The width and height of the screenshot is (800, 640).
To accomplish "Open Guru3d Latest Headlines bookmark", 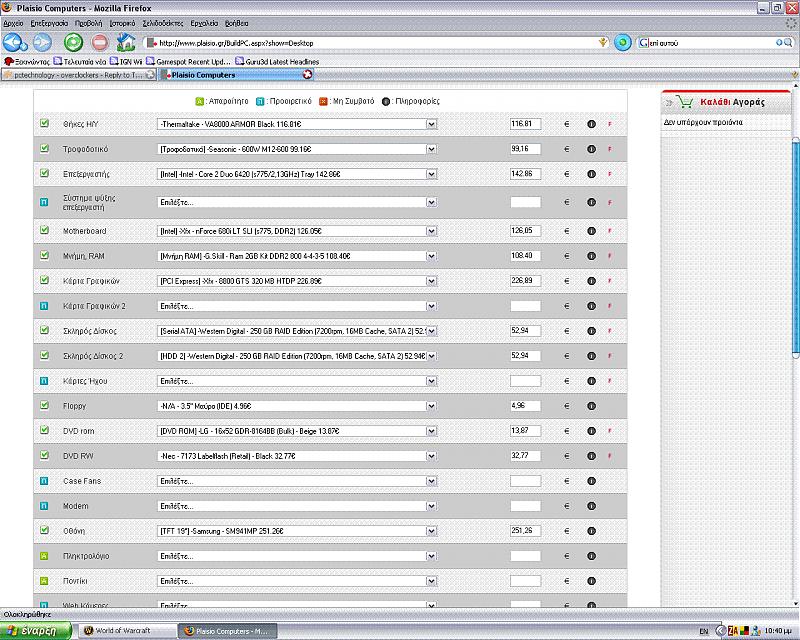I will 277,61.
